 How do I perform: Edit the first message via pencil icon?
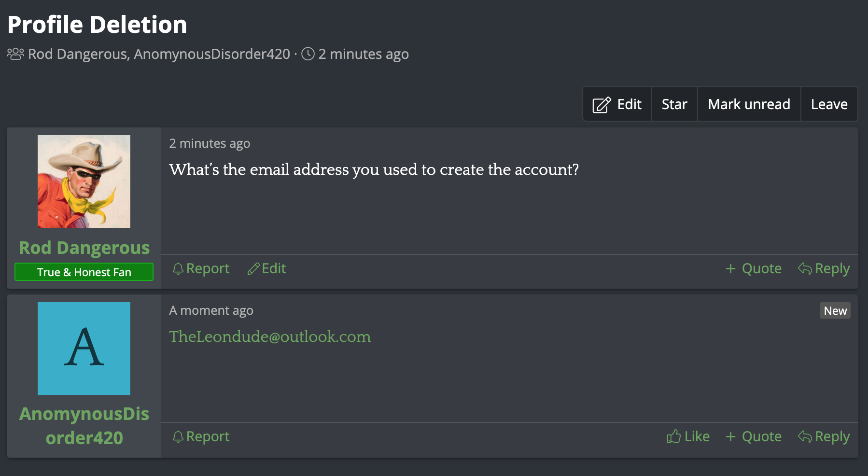(x=253, y=269)
